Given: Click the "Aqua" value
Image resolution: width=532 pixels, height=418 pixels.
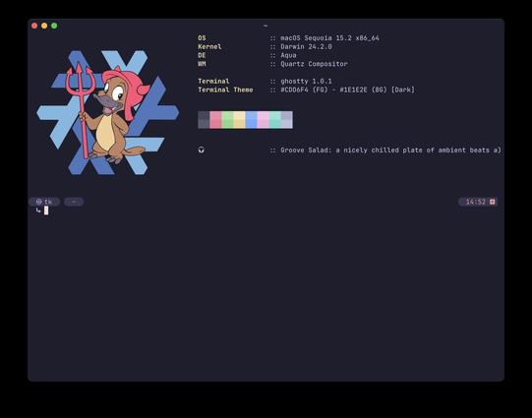Looking at the screenshot, I should coord(288,55).
